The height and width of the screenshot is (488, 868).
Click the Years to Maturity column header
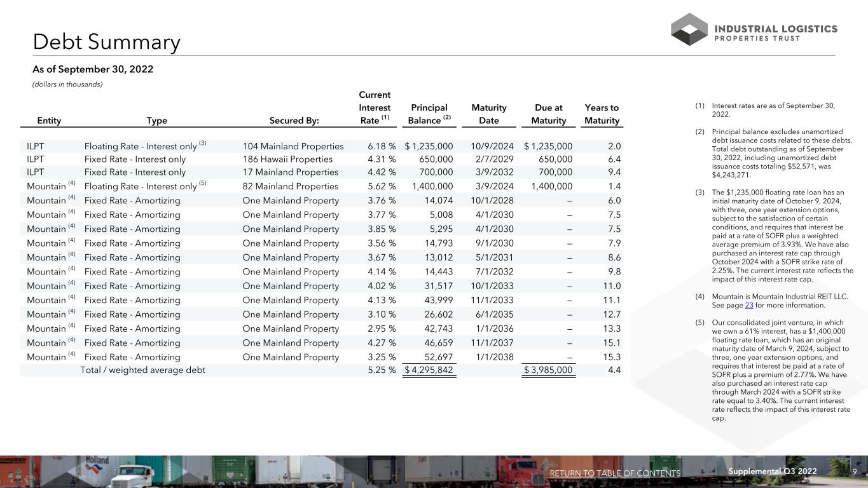coord(602,114)
